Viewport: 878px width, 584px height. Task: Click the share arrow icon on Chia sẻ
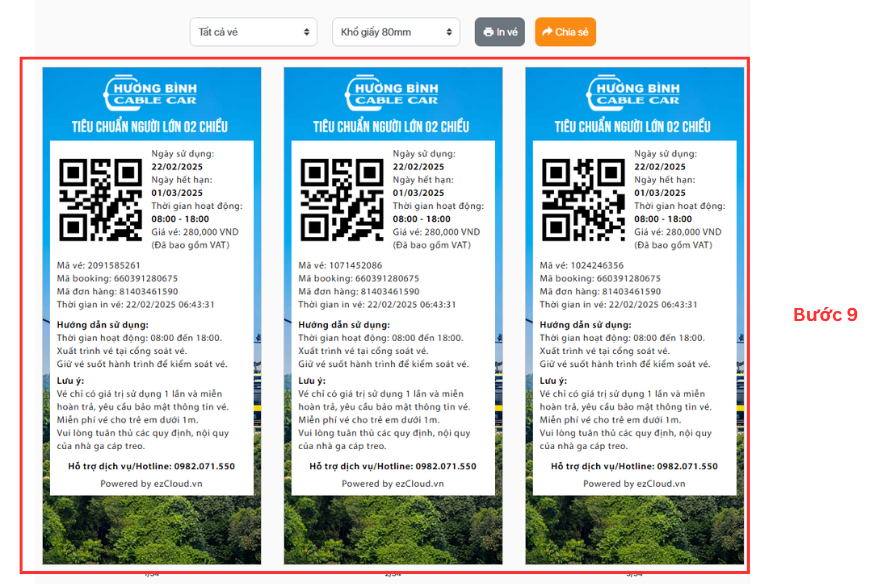pyautogui.click(x=548, y=32)
